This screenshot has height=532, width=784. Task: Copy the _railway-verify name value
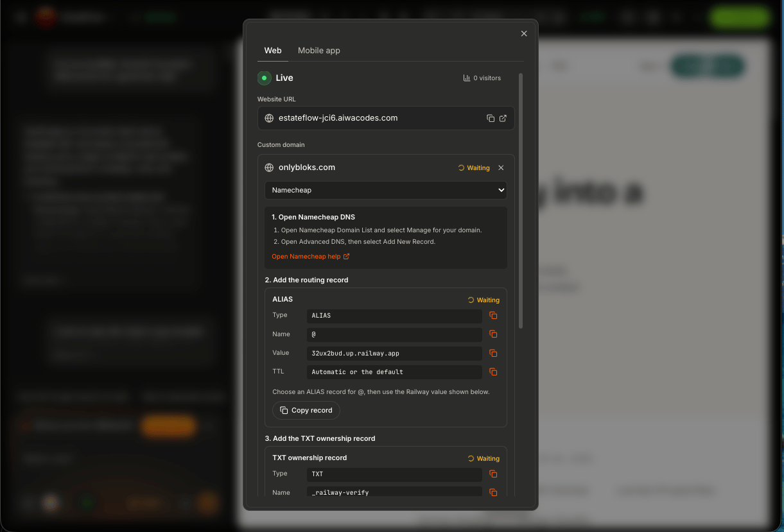(x=493, y=492)
